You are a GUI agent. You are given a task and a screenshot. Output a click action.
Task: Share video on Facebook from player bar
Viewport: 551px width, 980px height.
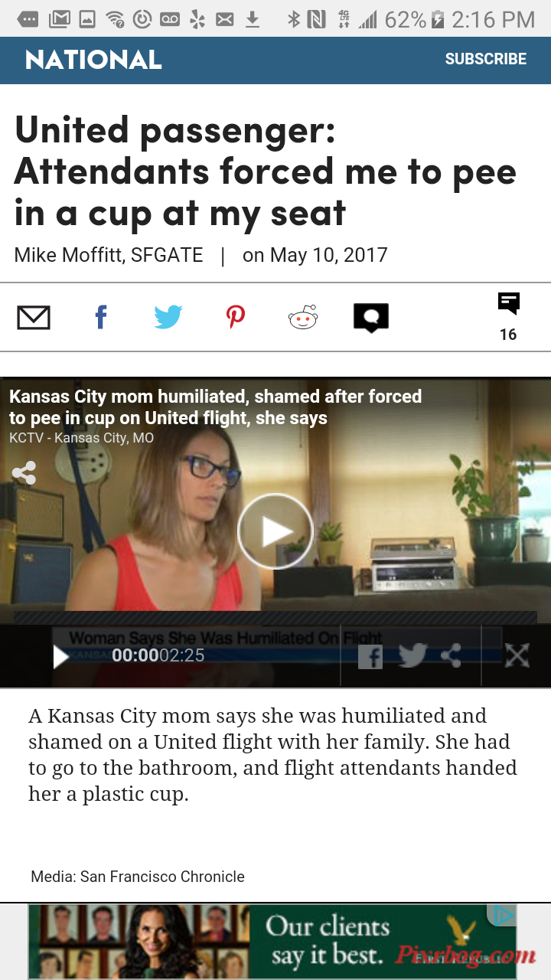click(370, 656)
